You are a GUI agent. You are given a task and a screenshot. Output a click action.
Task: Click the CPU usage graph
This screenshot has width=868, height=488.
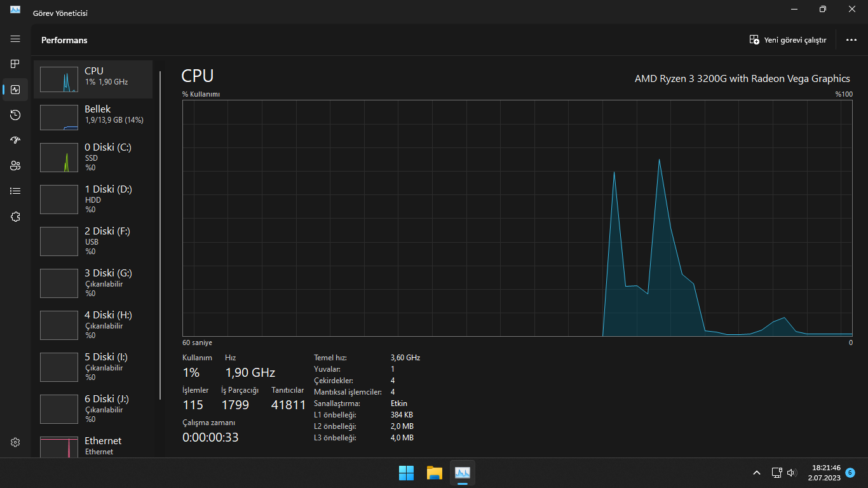517,218
